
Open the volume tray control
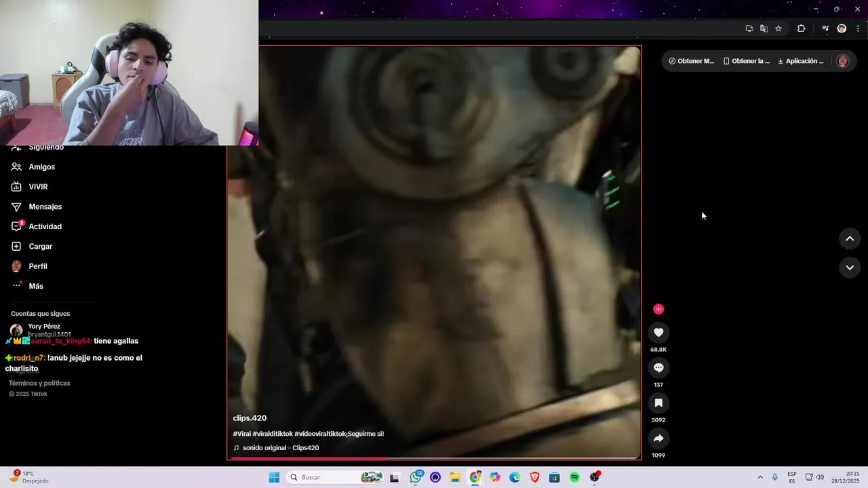(820, 477)
